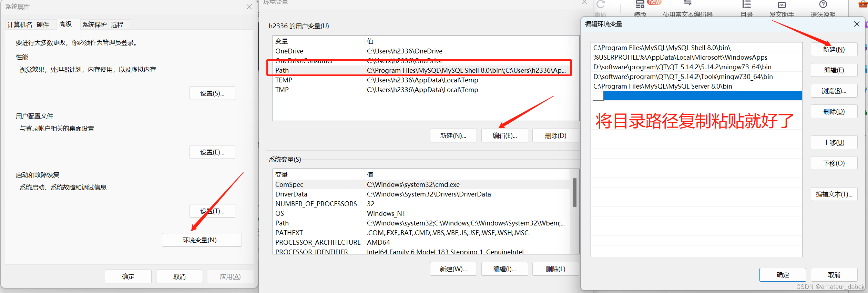Select the PROCESSOR_ARCHITECTURE row
This screenshot has height=293, width=868.
421,243
